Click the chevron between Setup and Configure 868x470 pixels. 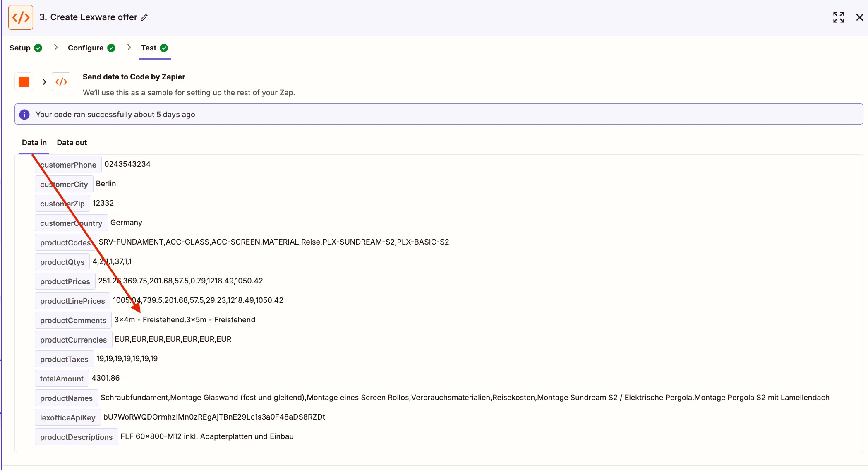(x=56, y=48)
